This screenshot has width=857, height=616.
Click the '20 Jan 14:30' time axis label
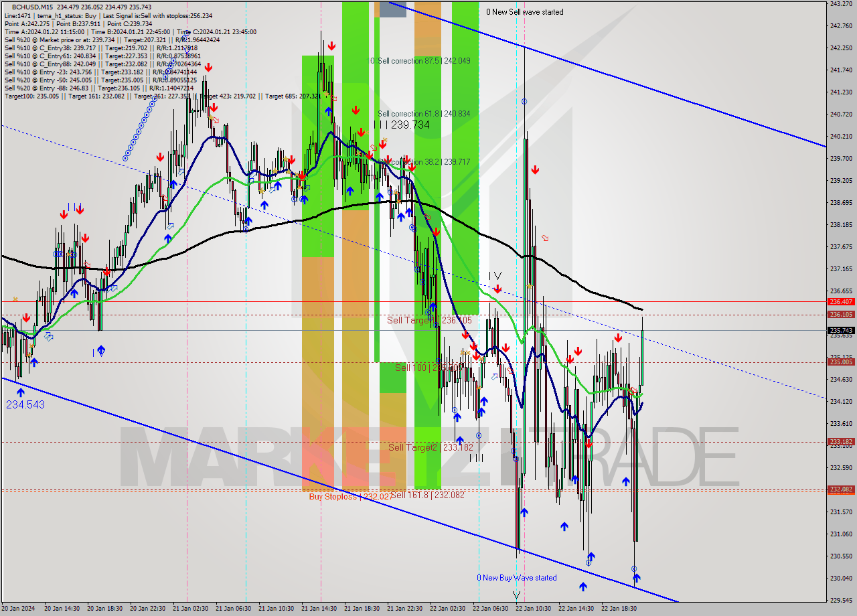tap(62, 609)
